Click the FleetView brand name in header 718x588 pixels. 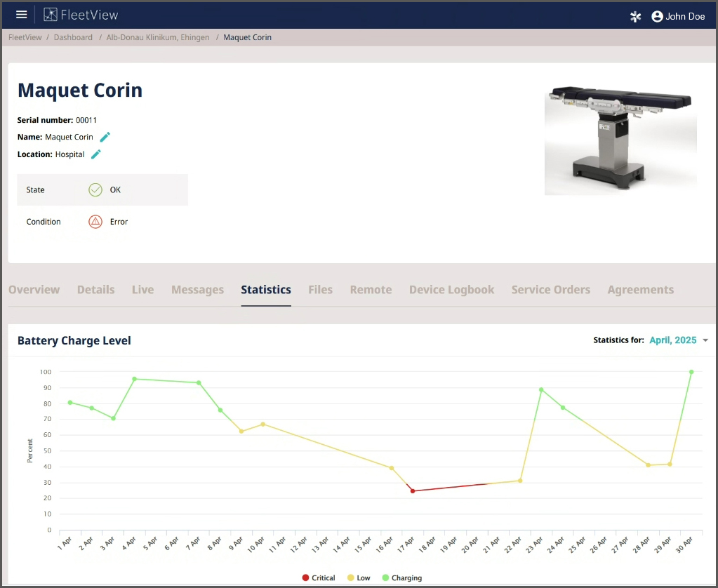click(x=89, y=15)
